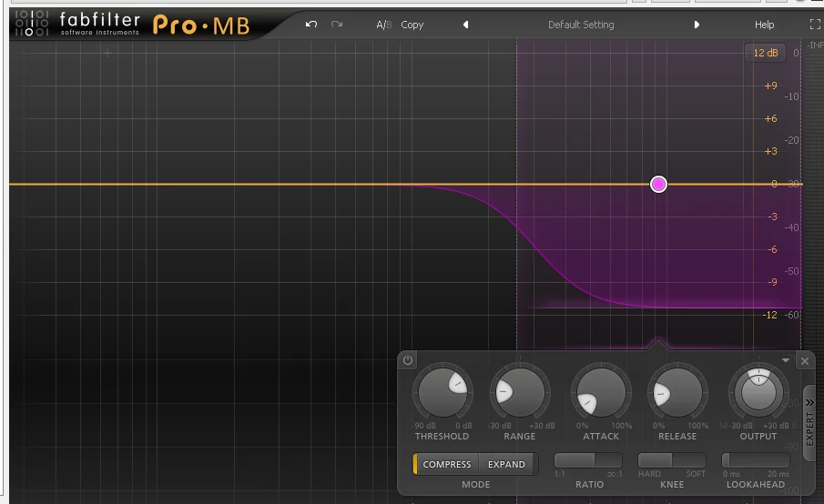The width and height of the screenshot is (824, 504).
Task: Open the band options dropdown triangle
Action: pyautogui.click(x=786, y=360)
